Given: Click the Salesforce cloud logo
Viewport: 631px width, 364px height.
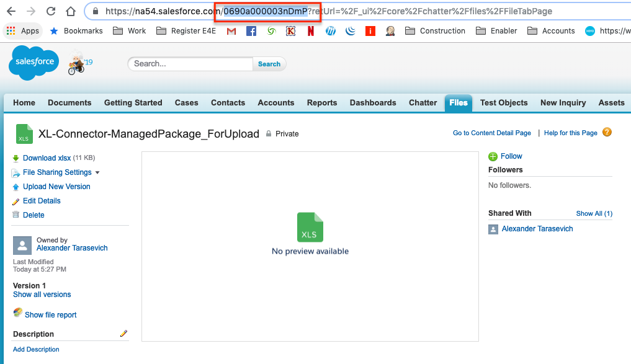Looking at the screenshot, I should coord(34,63).
